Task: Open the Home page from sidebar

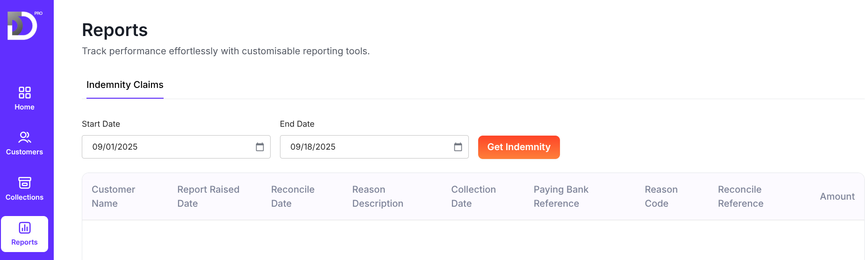Action: point(24,98)
